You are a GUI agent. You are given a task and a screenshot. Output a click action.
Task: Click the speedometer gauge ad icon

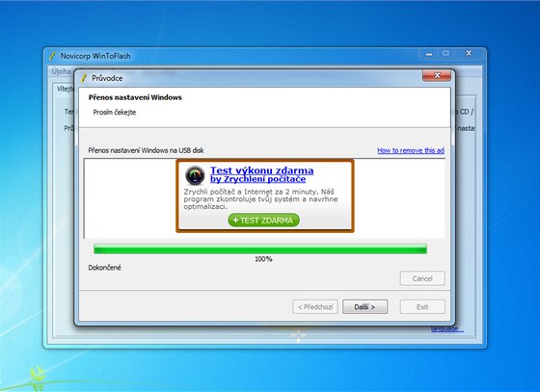tap(195, 175)
